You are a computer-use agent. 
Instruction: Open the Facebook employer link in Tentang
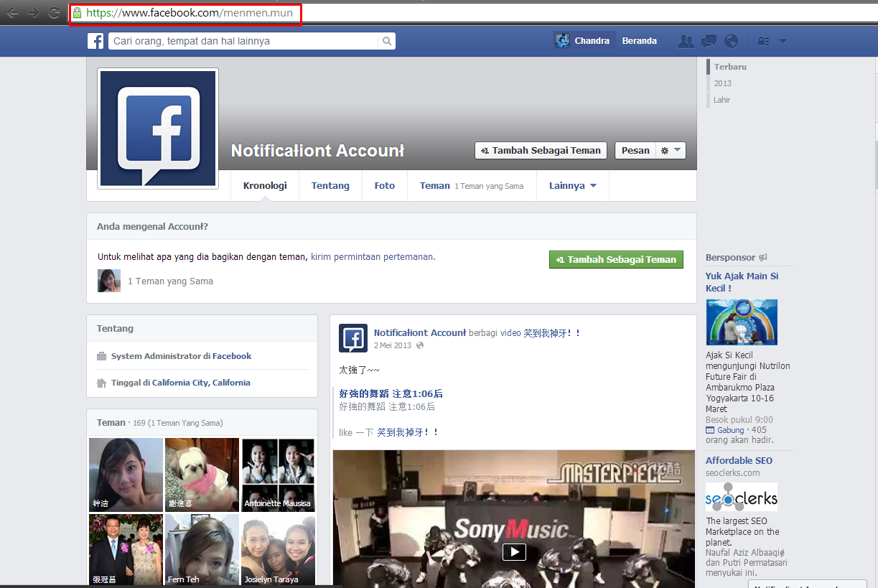pos(232,356)
